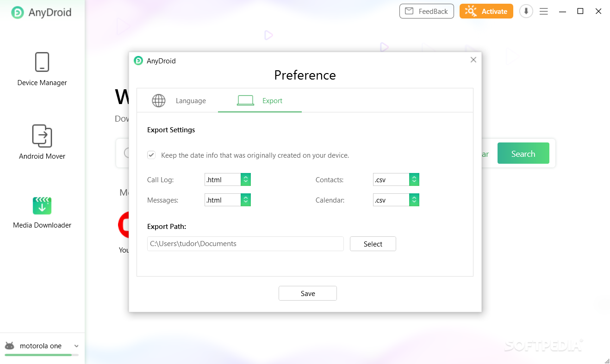Screen dimensions: 610x364
Task: Maximize the AnyDroid window
Action: pos(580,12)
